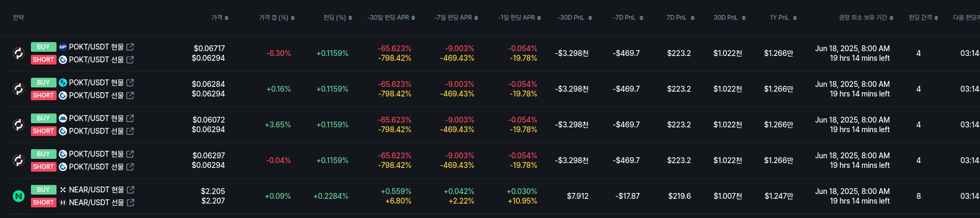
Task: Open external link for fourth row POKT/USDT 선물
Action: pos(130,167)
